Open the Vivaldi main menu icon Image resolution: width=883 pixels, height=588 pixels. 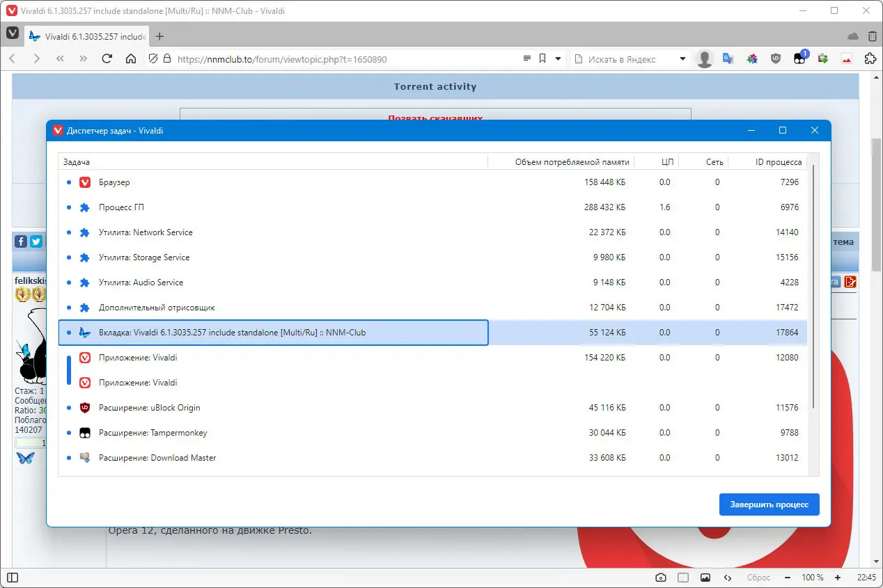coord(13,33)
